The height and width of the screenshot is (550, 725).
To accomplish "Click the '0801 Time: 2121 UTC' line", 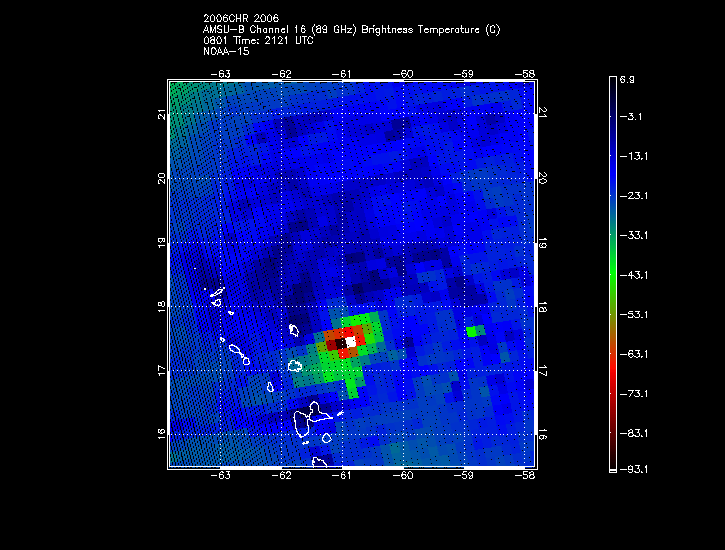I will coord(258,41).
